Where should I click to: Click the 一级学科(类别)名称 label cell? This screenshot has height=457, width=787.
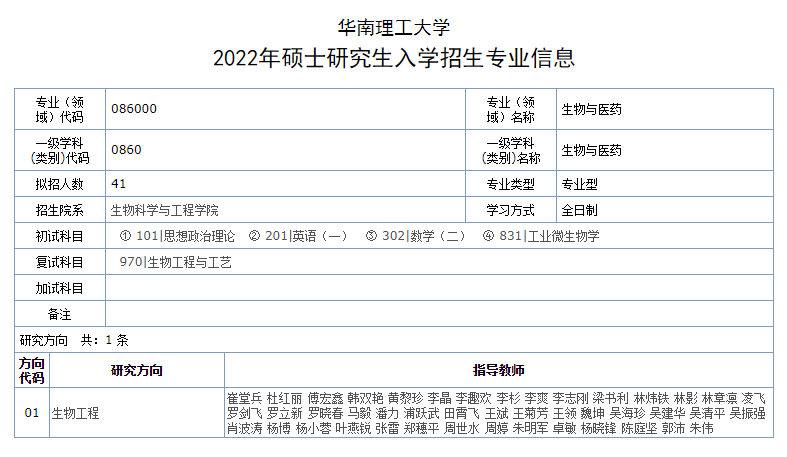tap(511, 150)
